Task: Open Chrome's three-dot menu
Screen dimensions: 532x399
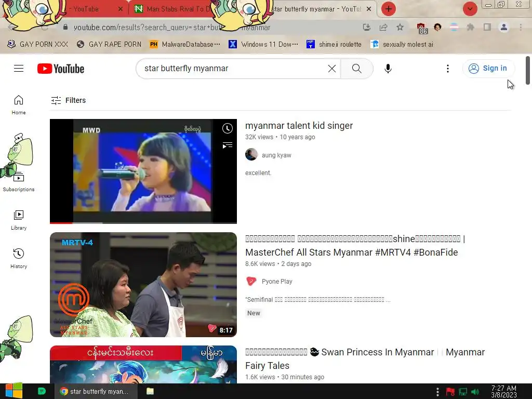Action: (521, 27)
